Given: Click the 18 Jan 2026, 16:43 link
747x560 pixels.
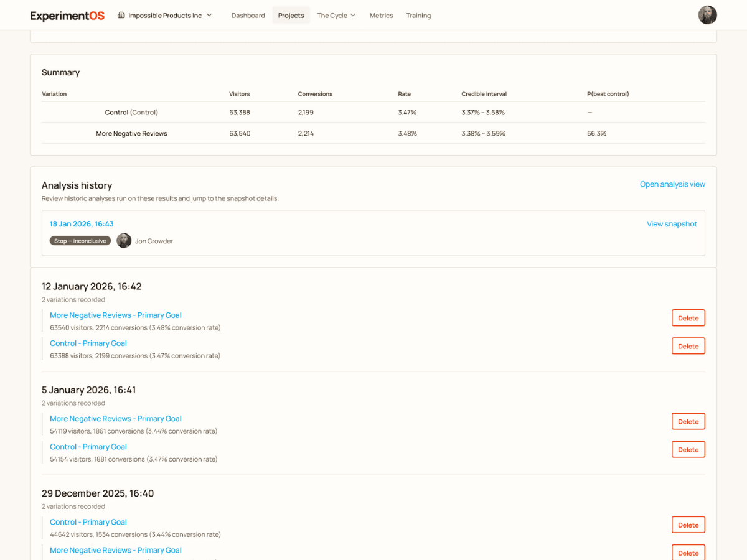Looking at the screenshot, I should (82, 223).
